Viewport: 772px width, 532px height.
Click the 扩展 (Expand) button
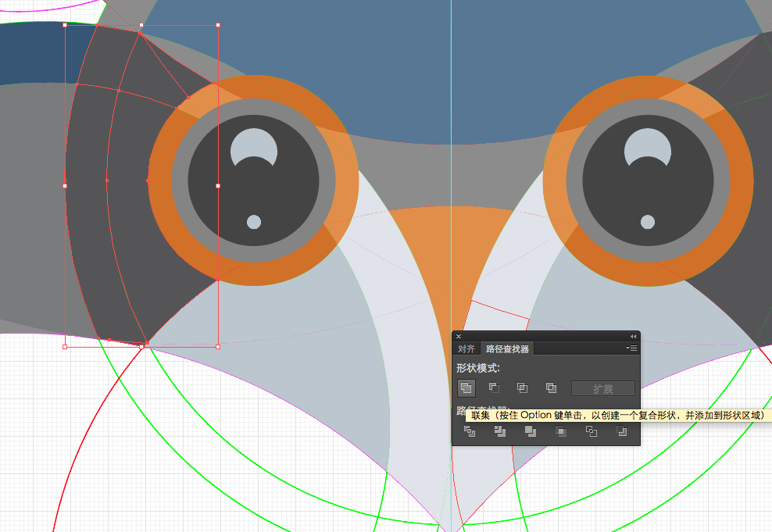tap(603, 389)
